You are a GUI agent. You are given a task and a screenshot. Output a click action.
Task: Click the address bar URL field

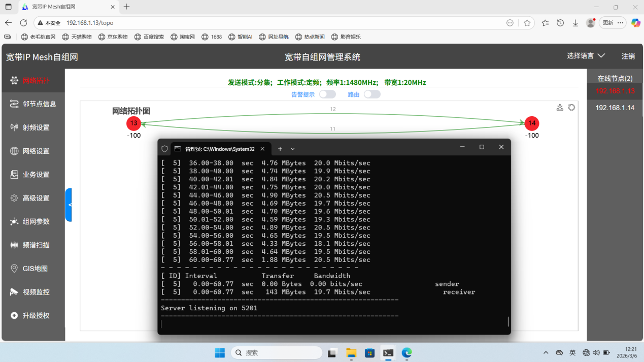point(284,23)
